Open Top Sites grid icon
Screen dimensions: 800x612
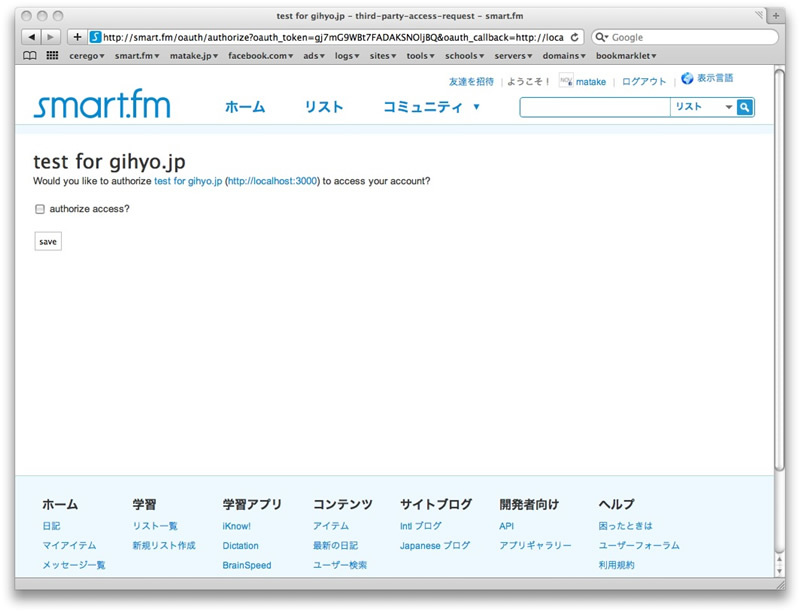(52, 56)
